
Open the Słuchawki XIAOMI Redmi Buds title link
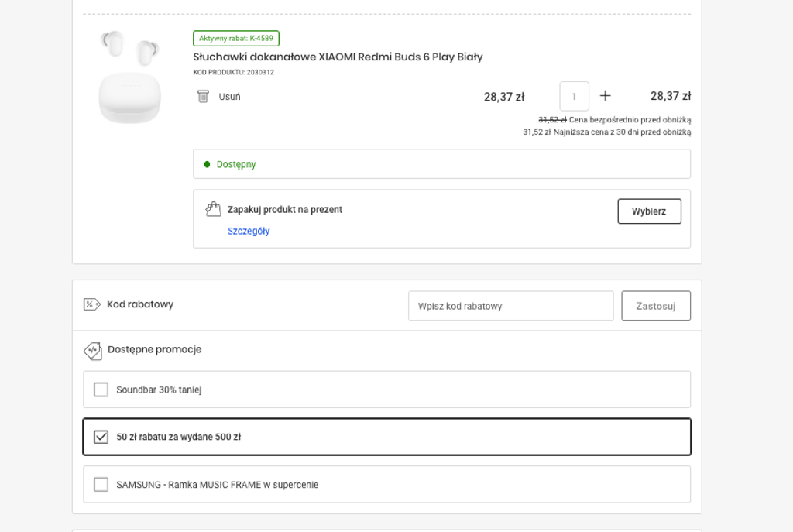pyautogui.click(x=338, y=57)
